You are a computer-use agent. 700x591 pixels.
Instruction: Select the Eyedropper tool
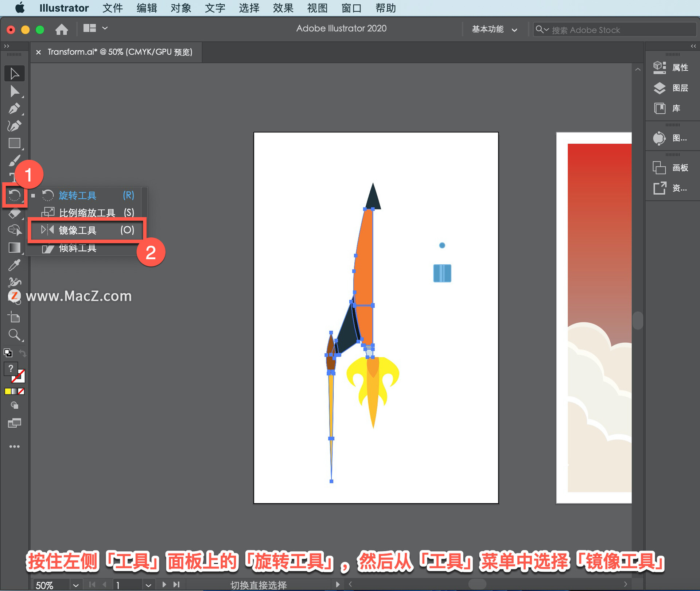pyautogui.click(x=15, y=265)
